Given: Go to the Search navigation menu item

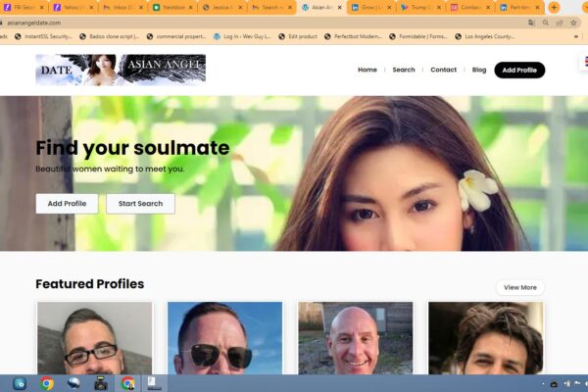Looking at the screenshot, I should (x=404, y=70).
